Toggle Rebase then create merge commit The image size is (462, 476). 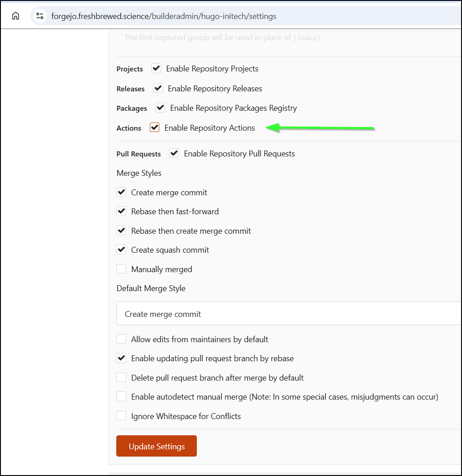pos(121,231)
